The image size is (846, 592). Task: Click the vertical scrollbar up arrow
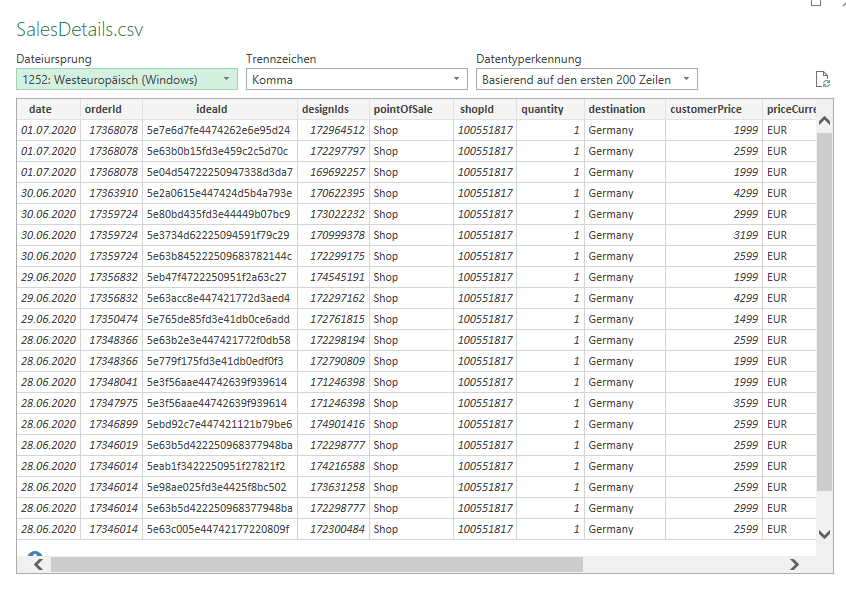tap(825, 121)
